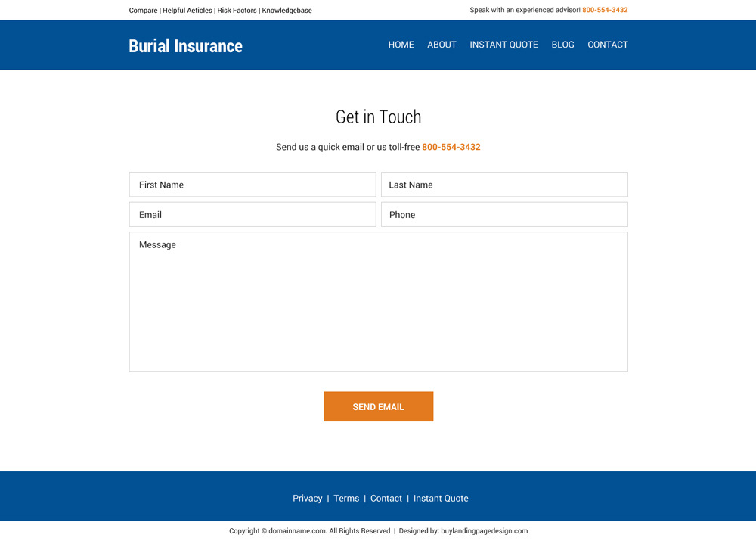The image size is (756, 541).
Task: Open the ABOUT navigation item
Action: pos(442,45)
